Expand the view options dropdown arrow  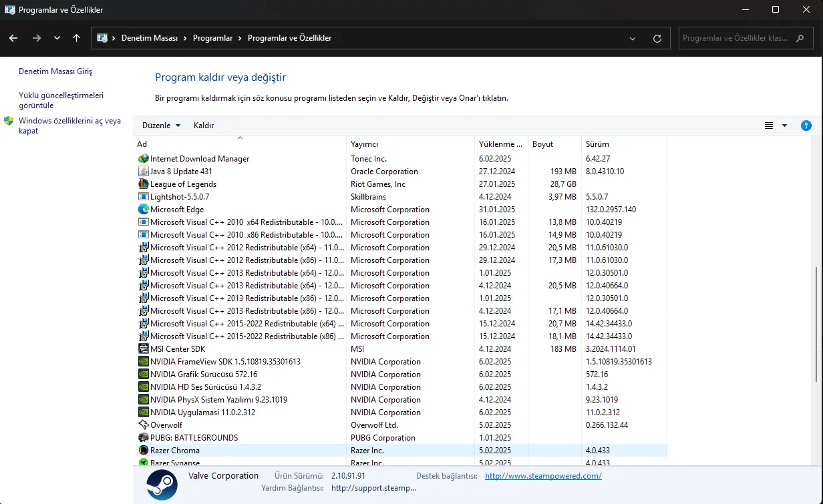pos(784,125)
